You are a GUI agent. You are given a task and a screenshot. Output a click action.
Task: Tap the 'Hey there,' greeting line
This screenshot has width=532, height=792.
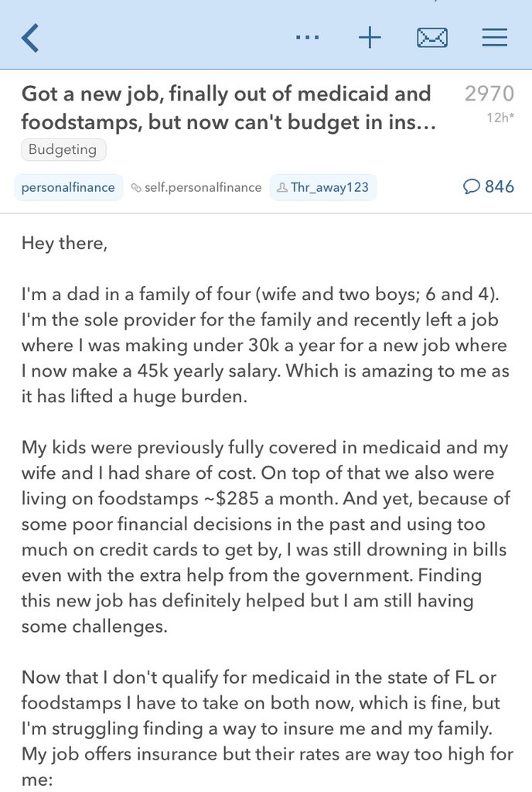(65, 244)
